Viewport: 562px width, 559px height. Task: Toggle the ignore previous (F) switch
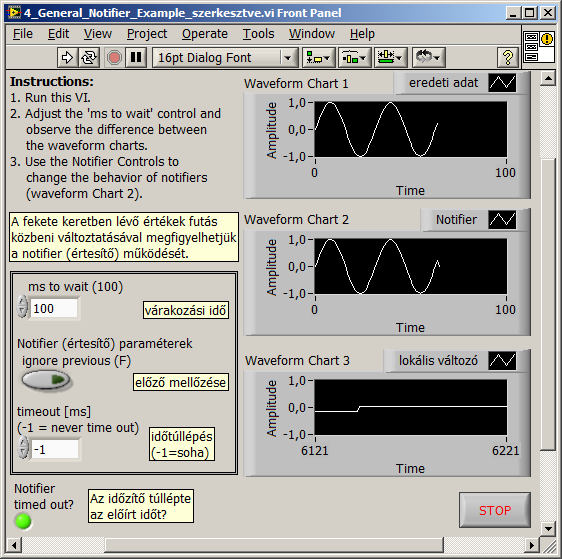tap(46, 380)
